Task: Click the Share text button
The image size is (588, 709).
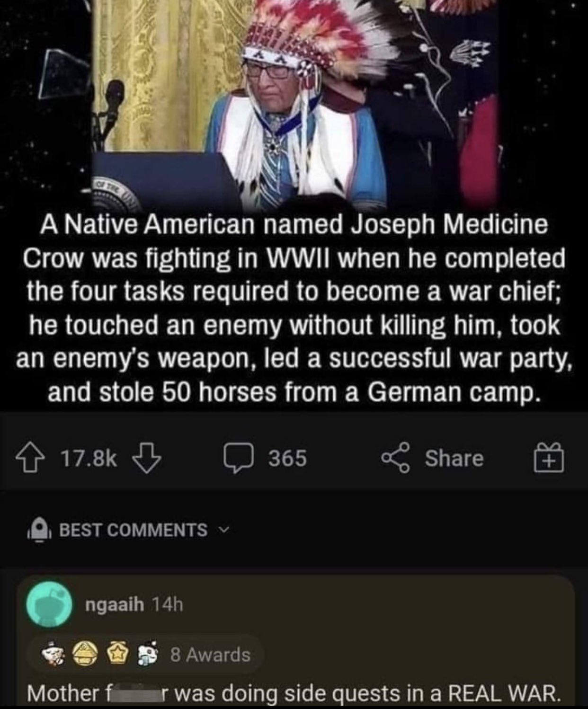Action: click(454, 458)
